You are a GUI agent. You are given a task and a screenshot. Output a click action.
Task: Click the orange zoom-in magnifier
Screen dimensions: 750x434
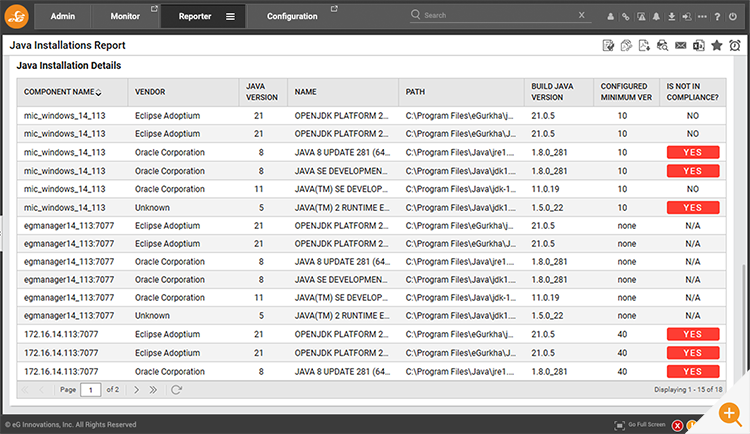coord(730,414)
